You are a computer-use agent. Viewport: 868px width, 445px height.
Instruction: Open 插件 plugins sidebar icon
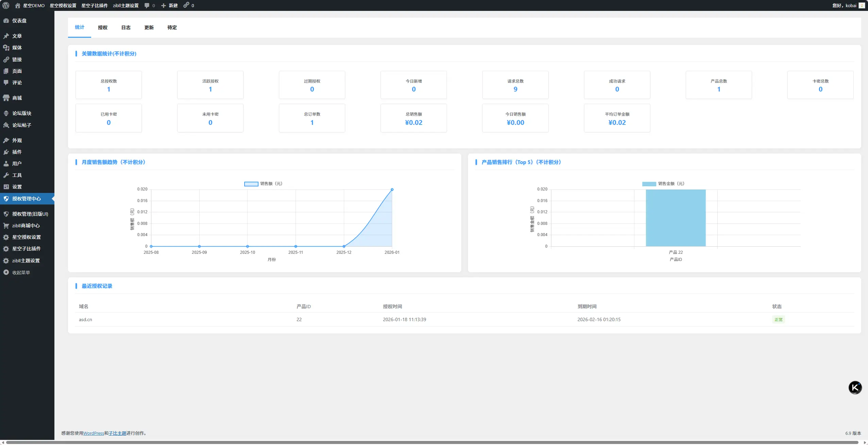[6, 152]
